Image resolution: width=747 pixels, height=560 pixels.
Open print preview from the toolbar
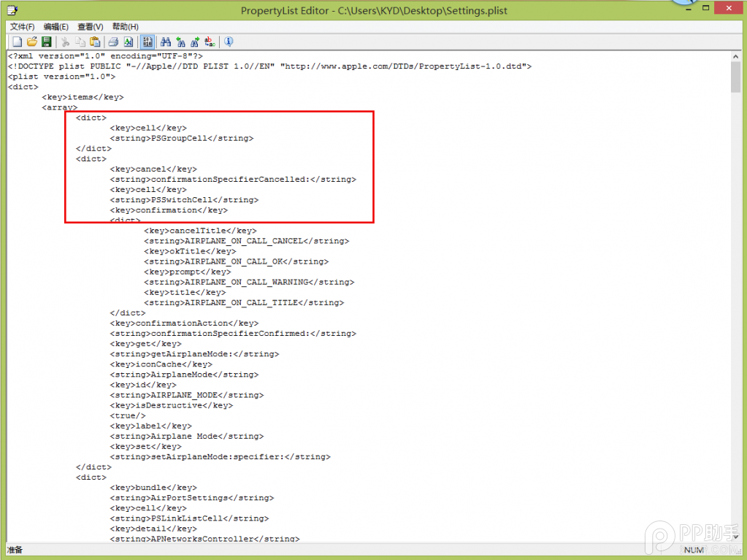point(129,42)
